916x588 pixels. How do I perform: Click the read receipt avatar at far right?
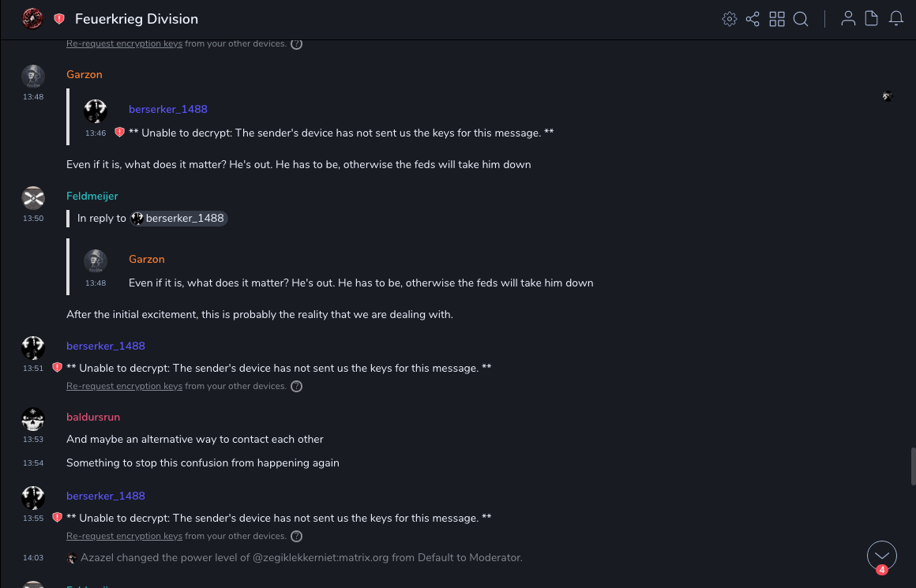[x=888, y=97]
